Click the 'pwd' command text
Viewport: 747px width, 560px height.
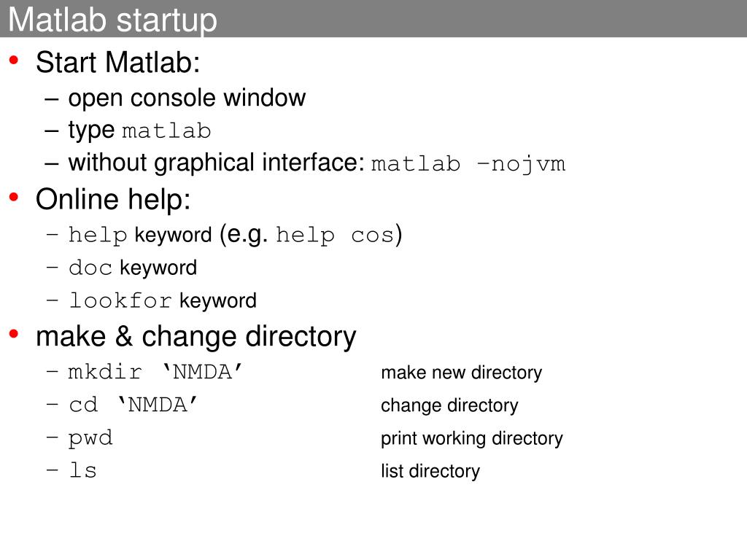90,438
